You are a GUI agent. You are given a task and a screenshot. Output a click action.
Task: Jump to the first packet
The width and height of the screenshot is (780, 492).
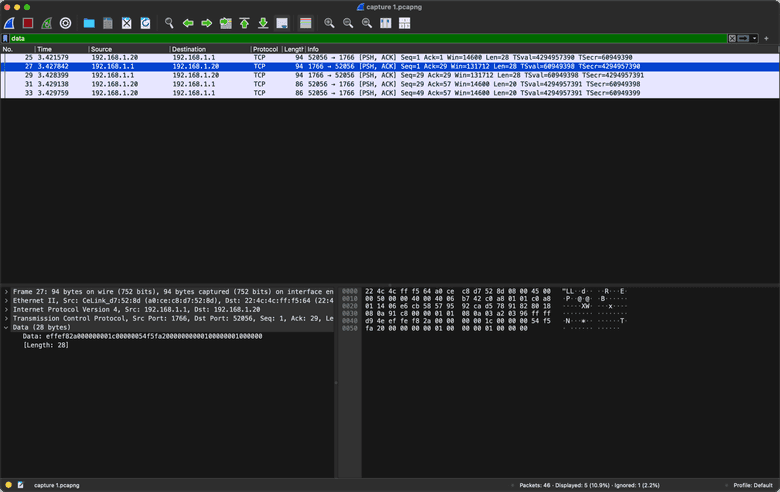click(x=244, y=23)
